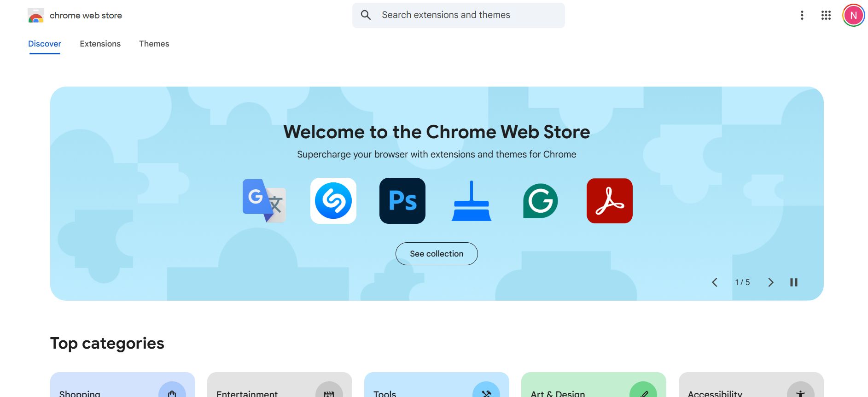Open the Entertainment category card
The height and width of the screenshot is (397, 868).
(280, 385)
